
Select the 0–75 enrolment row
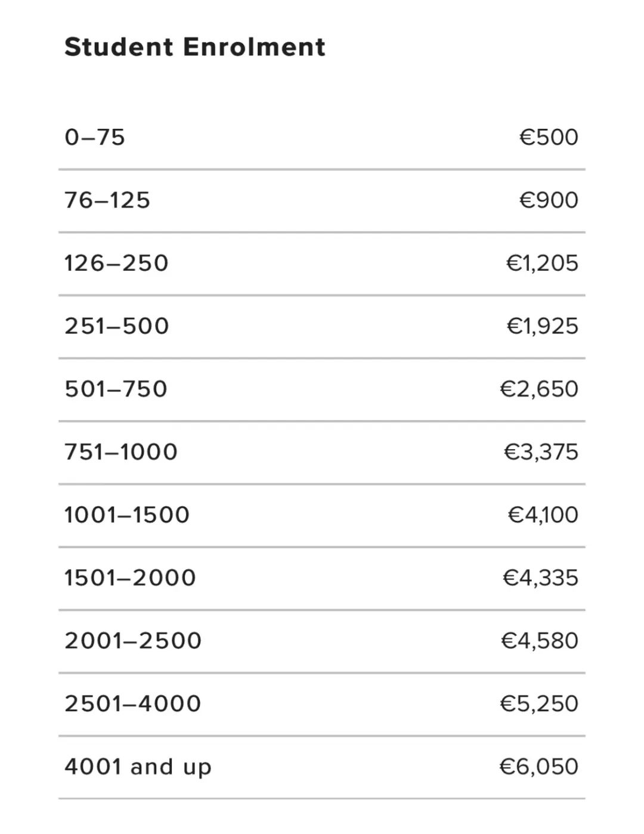tap(322, 138)
